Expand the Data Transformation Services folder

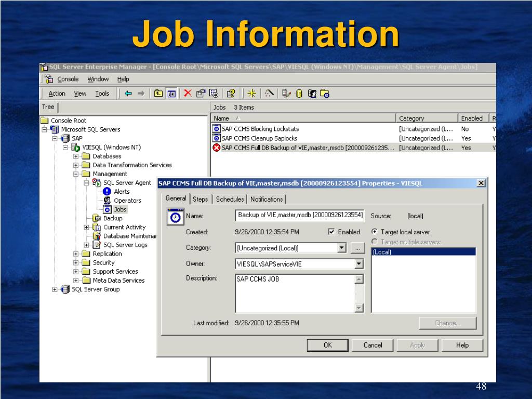76,165
